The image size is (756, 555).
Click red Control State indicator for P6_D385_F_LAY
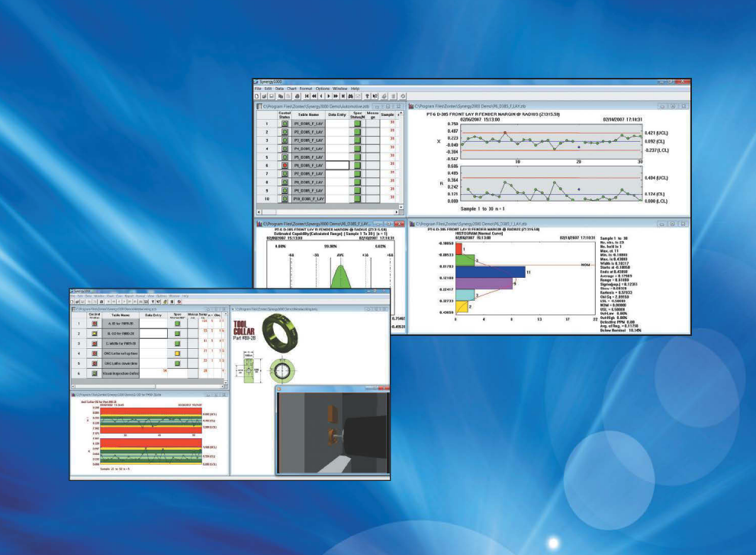pyautogui.click(x=285, y=165)
